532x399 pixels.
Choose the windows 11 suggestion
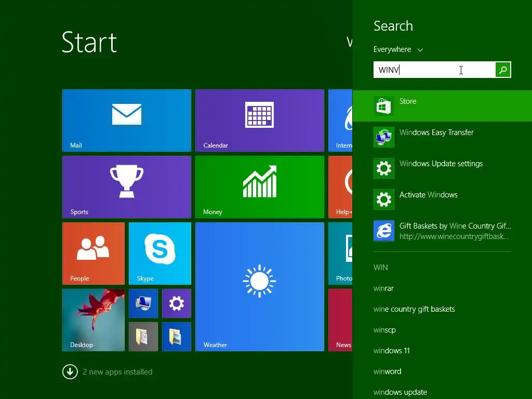tap(392, 351)
